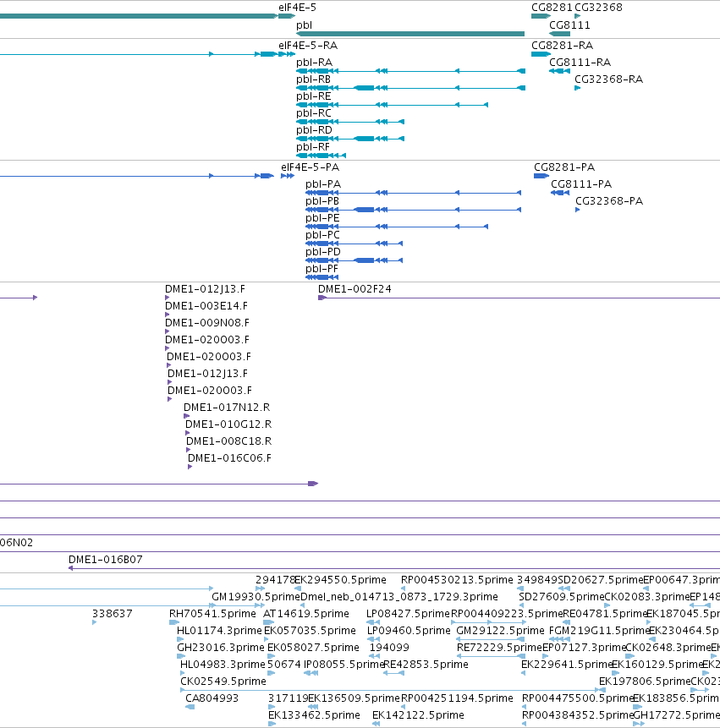Click the eIF4E-5 gene label
Screen dimensions: 720x728
(x=297, y=8)
